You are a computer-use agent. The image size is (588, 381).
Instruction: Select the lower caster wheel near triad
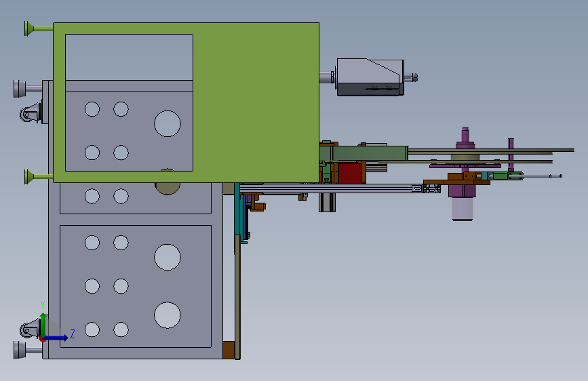pyautogui.click(x=29, y=329)
